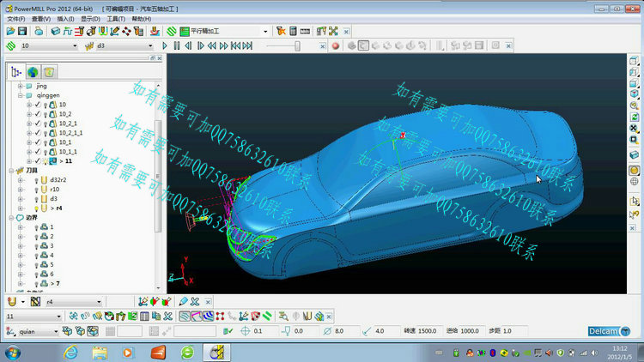This screenshot has width=644, height=362.
Task: Pause the toolpath simulation
Action: point(177,46)
